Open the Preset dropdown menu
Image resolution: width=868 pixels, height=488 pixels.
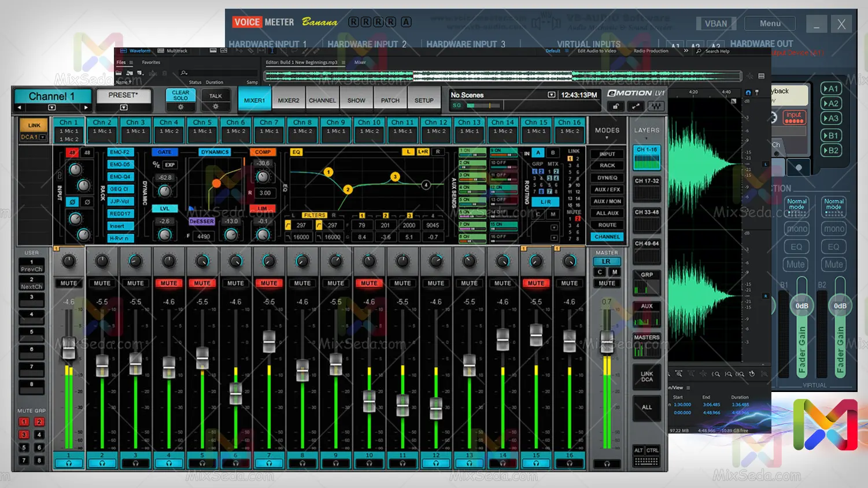coord(123,108)
